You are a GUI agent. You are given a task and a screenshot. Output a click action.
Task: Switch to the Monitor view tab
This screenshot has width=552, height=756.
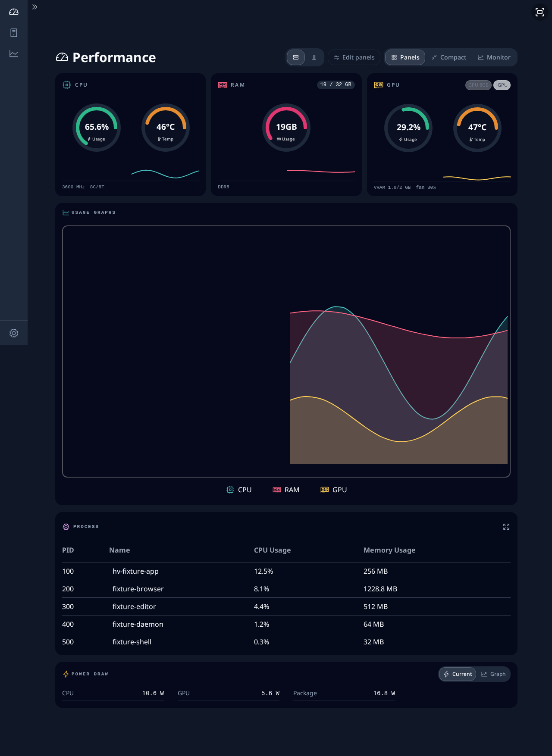(494, 57)
